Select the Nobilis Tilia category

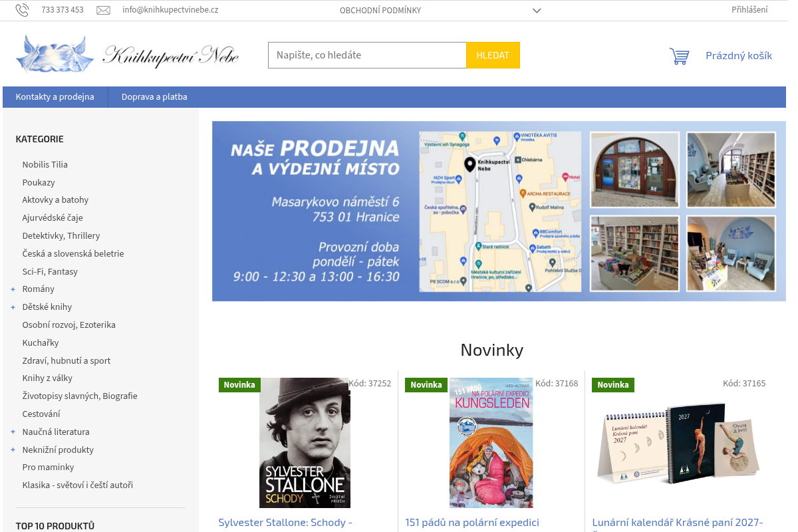[x=45, y=165]
